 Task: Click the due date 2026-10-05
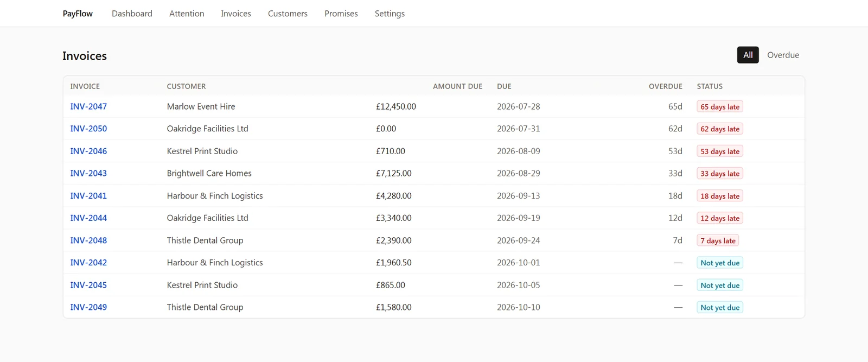point(519,285)
